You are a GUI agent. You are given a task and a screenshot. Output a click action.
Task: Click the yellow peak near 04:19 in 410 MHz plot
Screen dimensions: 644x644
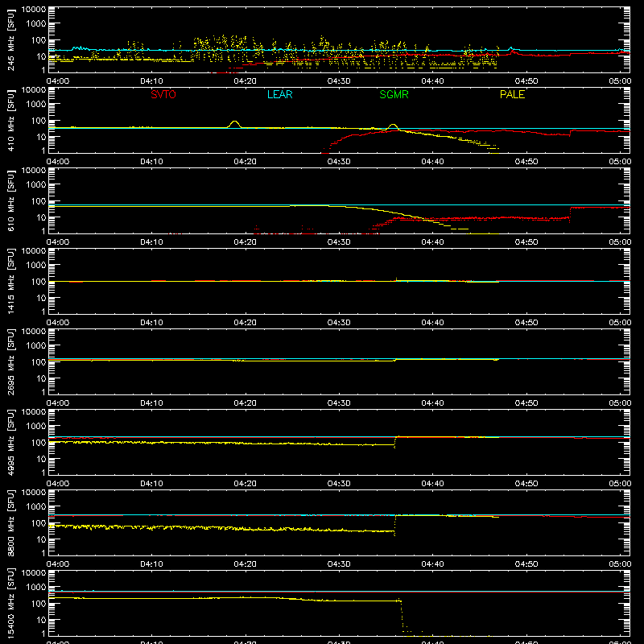coord(234,122)
